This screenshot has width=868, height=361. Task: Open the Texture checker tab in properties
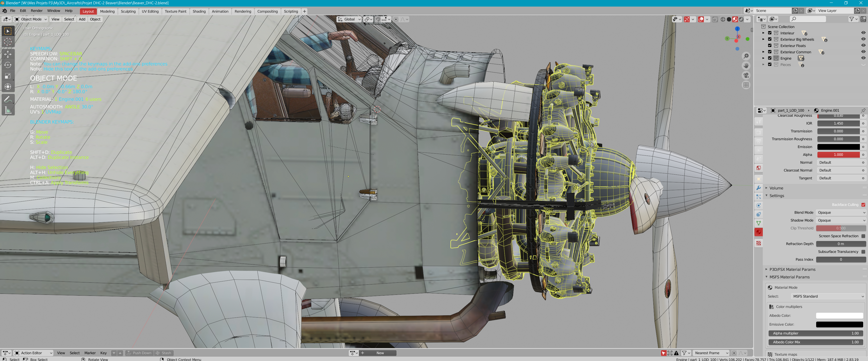click(758, 243)
